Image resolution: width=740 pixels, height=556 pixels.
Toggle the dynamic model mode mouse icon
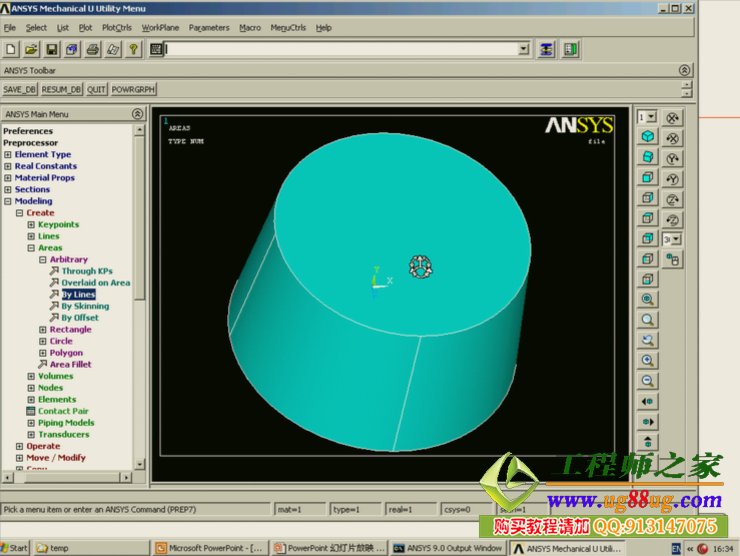(x=673, y=259)
